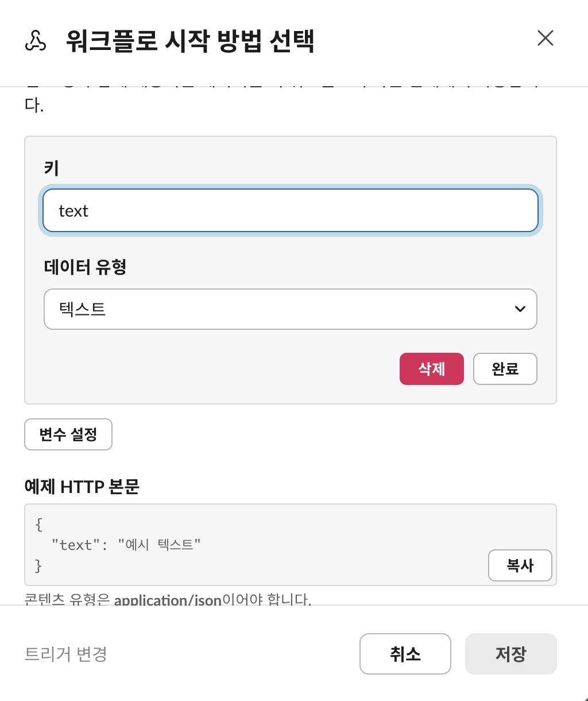Click the bold application/json text

pyautogui.click(x=168, y=600)
